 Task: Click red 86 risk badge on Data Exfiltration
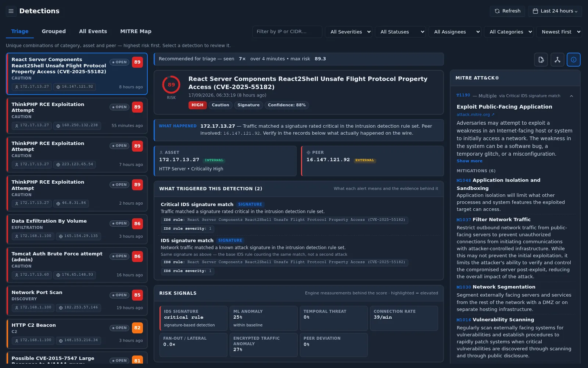[137, 224]
